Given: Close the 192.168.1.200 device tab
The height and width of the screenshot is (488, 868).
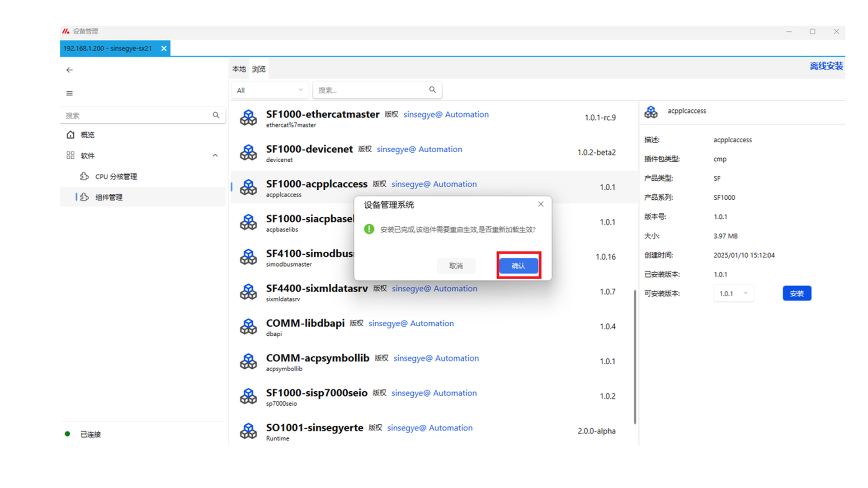Looking at the screenshot, I should click(164, 48).
